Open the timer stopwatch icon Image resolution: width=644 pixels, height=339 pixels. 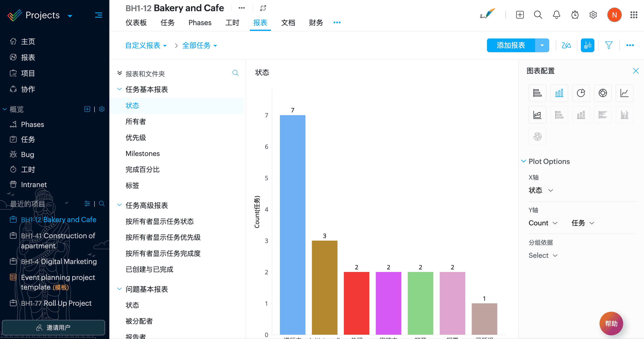point(575,15)
